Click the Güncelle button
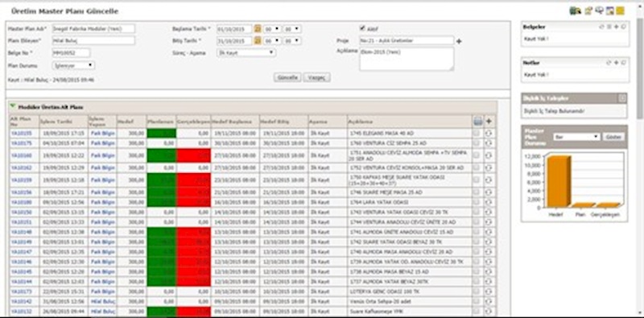 point(287,77)
